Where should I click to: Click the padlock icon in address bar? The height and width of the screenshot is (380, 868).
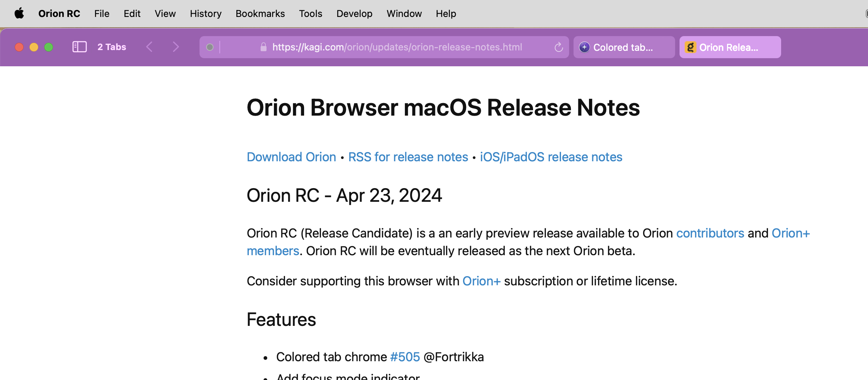pyautogui.click(x=263, y=47)
